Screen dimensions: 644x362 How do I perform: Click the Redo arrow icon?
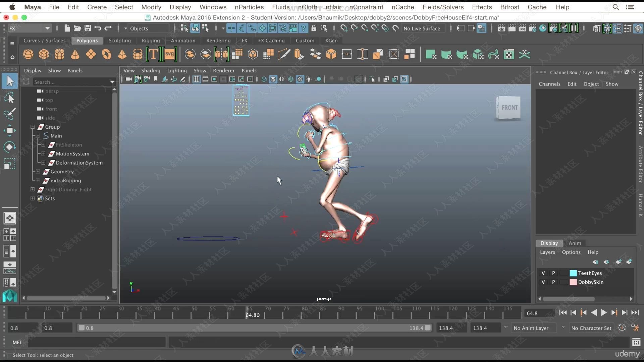[x=108, y=28]
